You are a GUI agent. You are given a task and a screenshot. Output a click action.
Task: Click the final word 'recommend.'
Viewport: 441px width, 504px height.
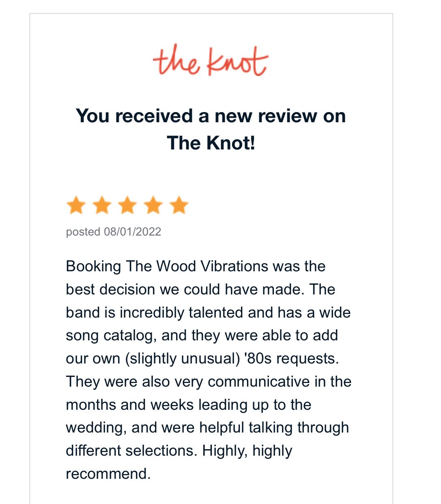coord(108,474)
